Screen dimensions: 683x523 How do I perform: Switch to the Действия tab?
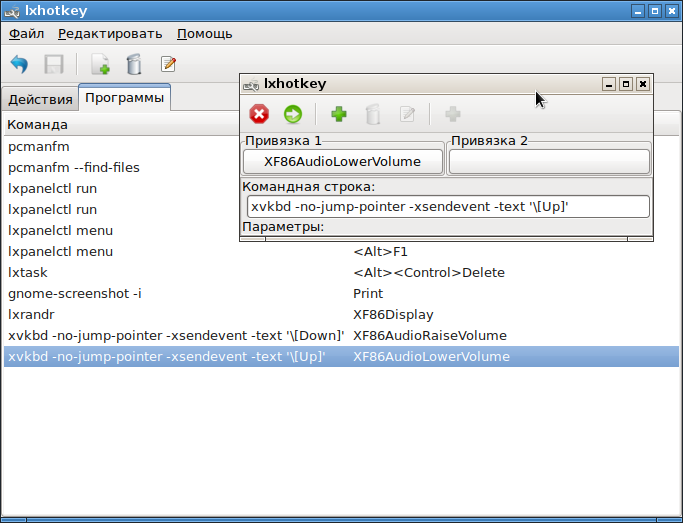[x=40, y=99]
